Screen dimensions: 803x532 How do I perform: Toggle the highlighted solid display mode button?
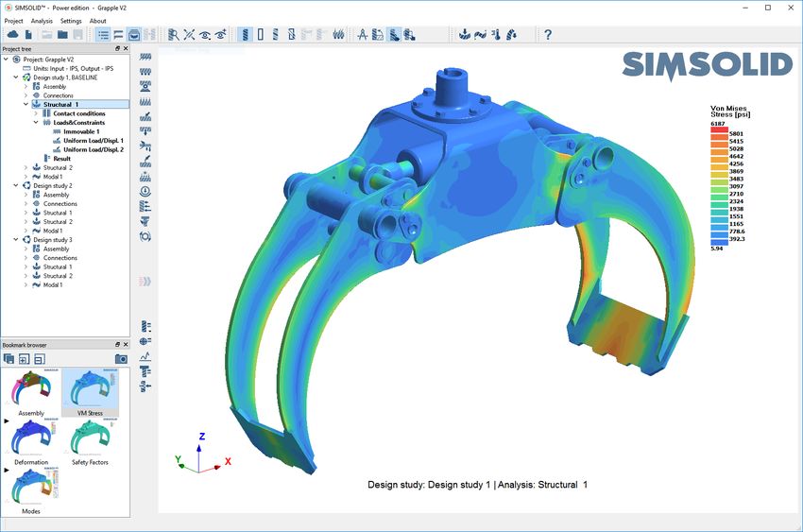point(246,34)
